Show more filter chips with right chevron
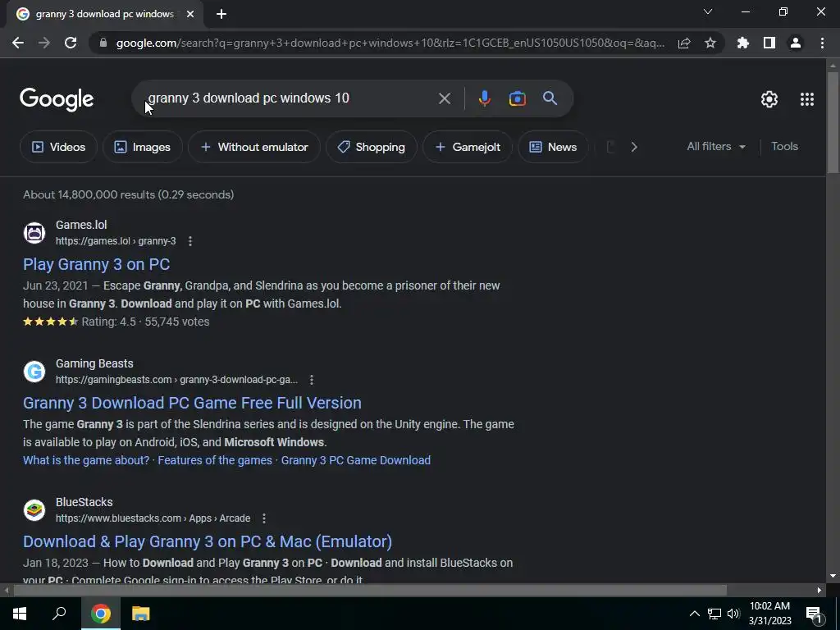Viewport: 840px width, 630px height. coord(634,147)
